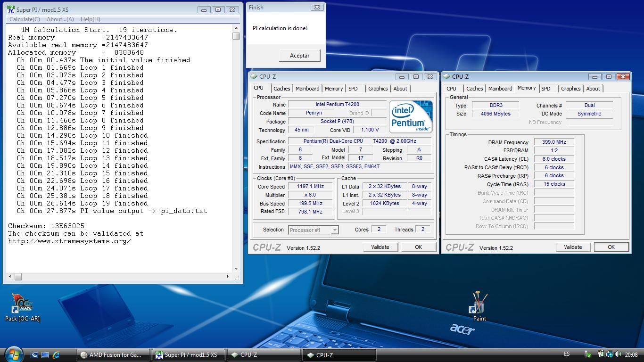Close the Finish dialog
This screenshot has height=362, width=644.
(x=317, y=7)
